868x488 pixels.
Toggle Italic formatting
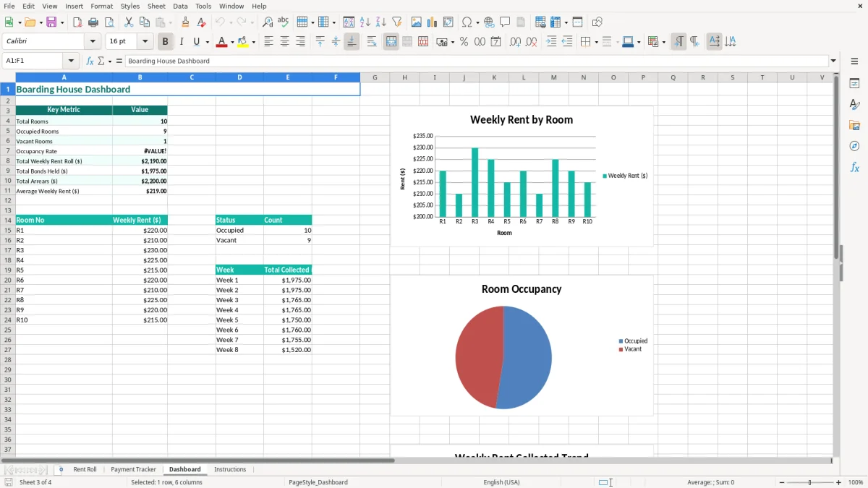[x=181, y=42]
